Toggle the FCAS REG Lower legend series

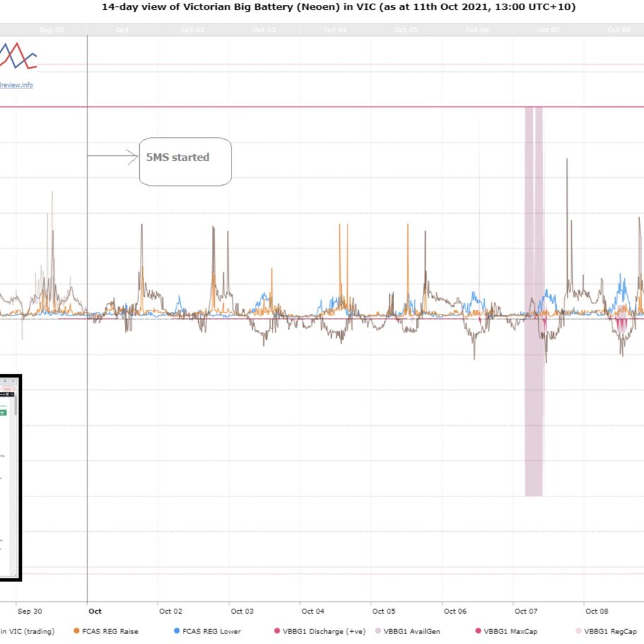tap(208, 631)
